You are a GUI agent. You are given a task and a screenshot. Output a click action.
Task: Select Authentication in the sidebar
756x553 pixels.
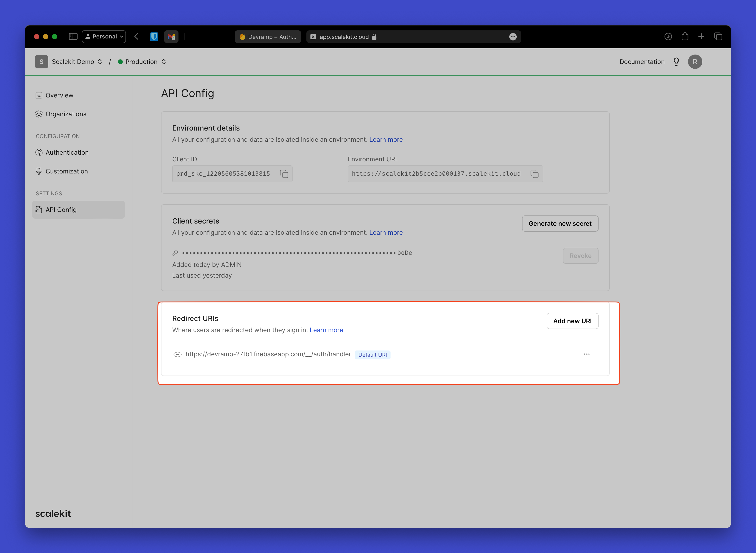(67, 152)
